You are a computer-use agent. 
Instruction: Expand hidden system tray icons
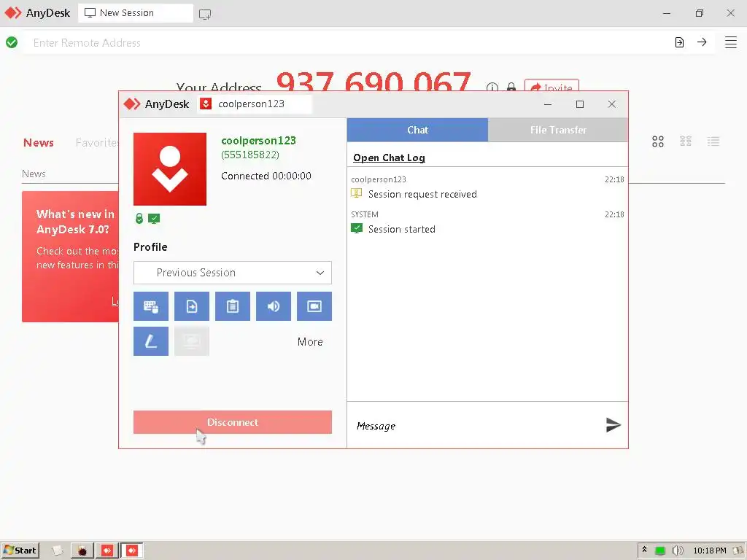(644, 550)
